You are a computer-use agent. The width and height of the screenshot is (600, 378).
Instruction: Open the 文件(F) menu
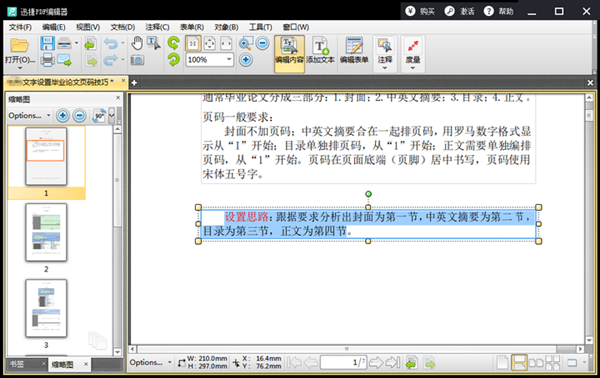pos(20,27)
